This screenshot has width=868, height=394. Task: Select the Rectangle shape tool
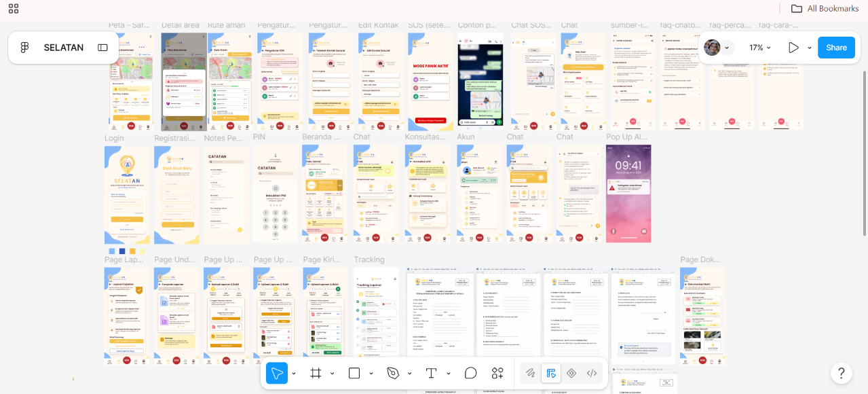point(354,373)
